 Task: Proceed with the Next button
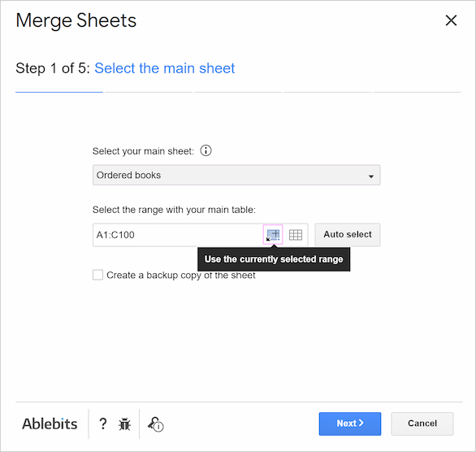point(350,424)
